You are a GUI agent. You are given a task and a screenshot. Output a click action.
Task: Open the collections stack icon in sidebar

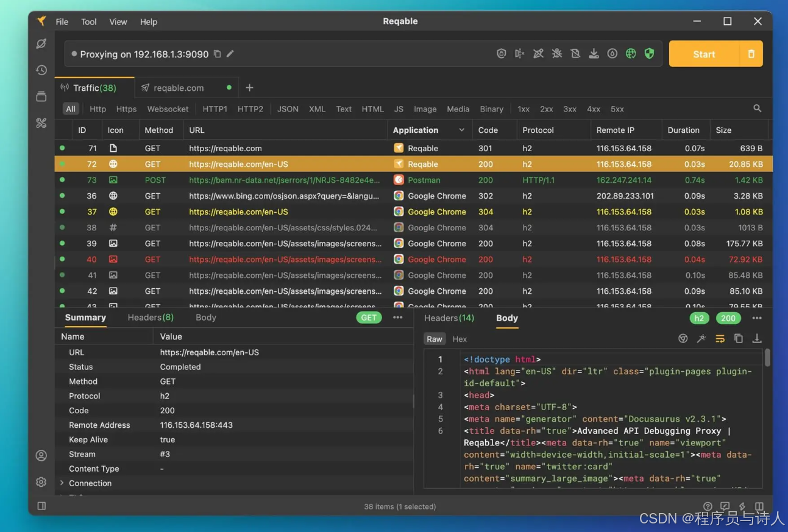(x=41, y=96)
